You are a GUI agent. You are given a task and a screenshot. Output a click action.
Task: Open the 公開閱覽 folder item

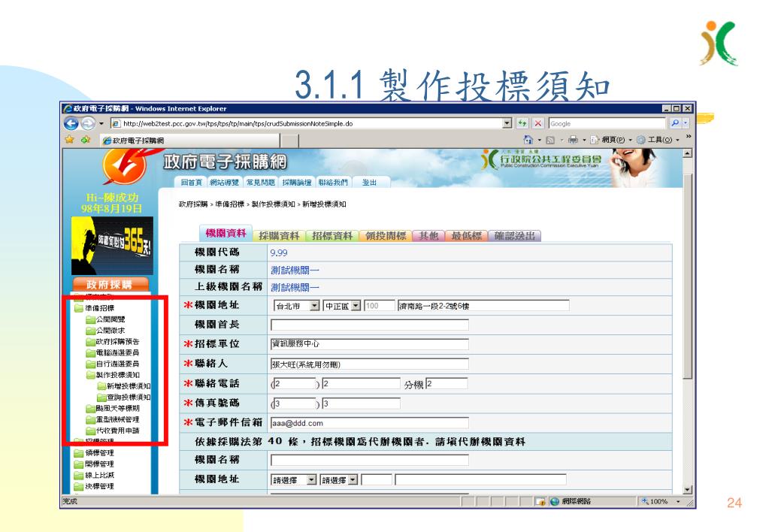[105, 319]
